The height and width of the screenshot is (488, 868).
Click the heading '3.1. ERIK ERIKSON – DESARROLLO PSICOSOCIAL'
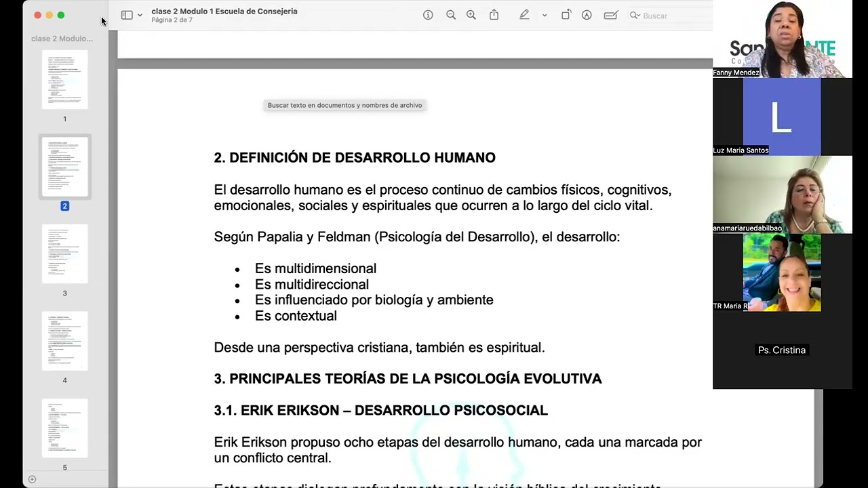pyautogui.click(x=381, y=411)
